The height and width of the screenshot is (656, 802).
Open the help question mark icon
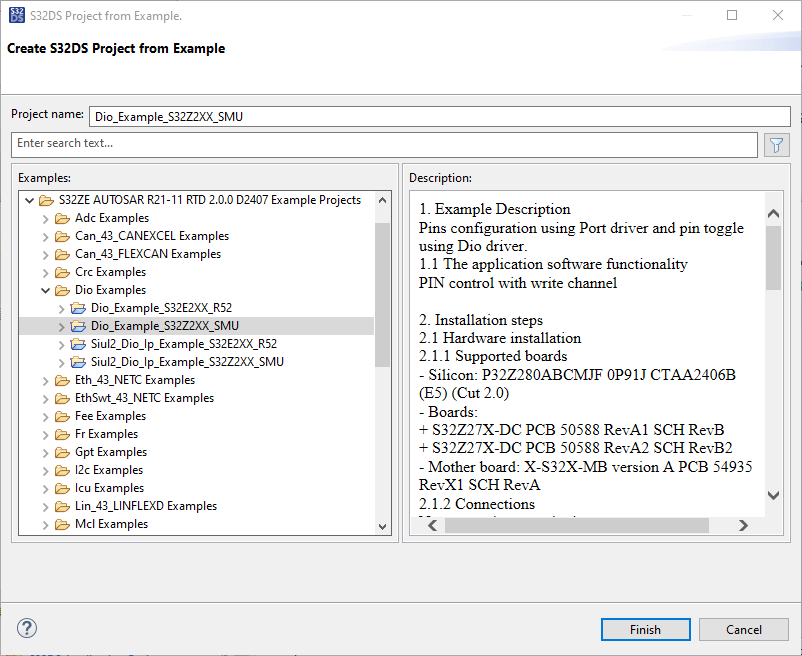pyautogui.click(x=27, y=629)
